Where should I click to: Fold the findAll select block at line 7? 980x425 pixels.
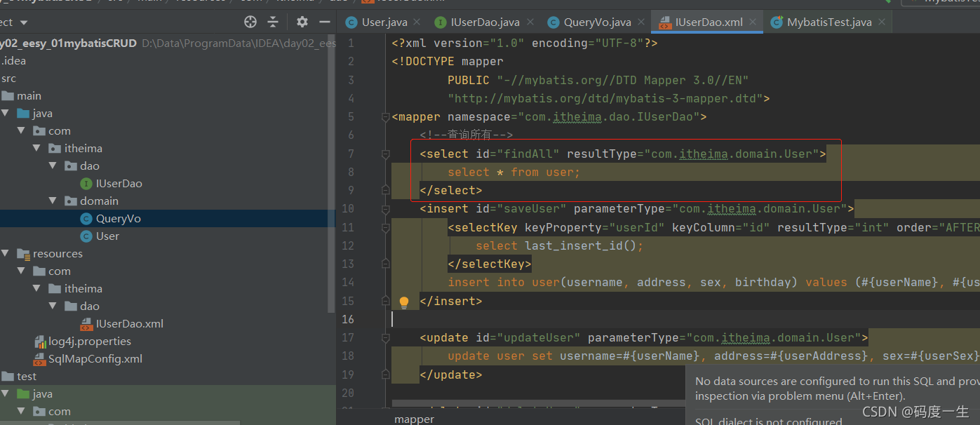tap(385, 153)
